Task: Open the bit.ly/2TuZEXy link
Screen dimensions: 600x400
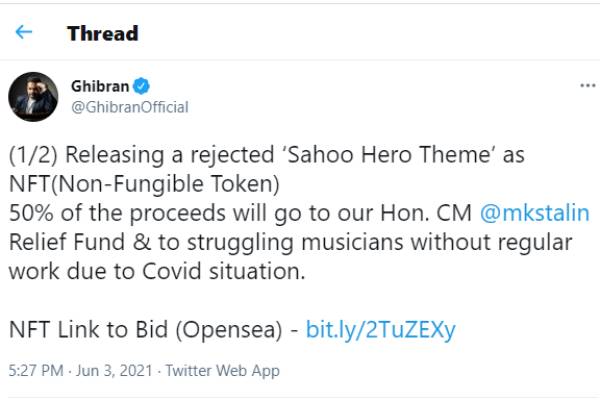Action: pyautogui.click(x=382, y=328)
